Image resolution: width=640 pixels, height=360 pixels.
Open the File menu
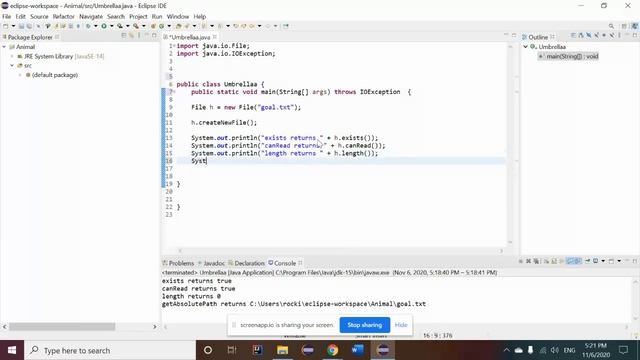coord(7,16)
